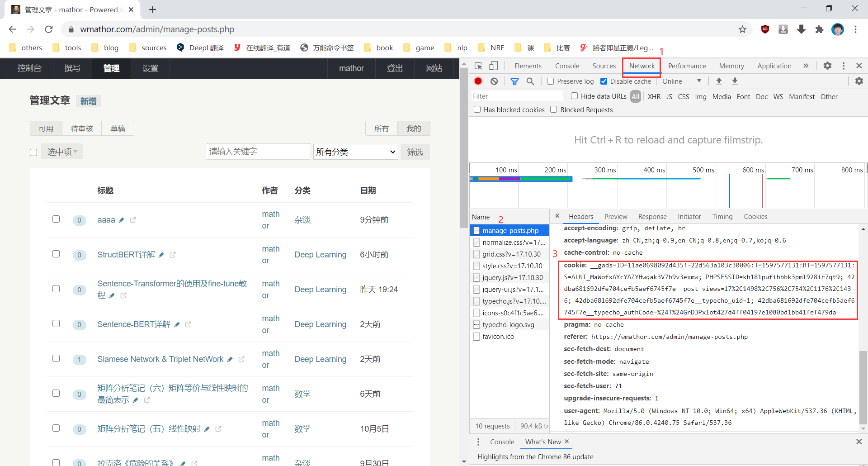868x466 pixels.
Task: Open DevTools settings gear
Action: [828, 66]
